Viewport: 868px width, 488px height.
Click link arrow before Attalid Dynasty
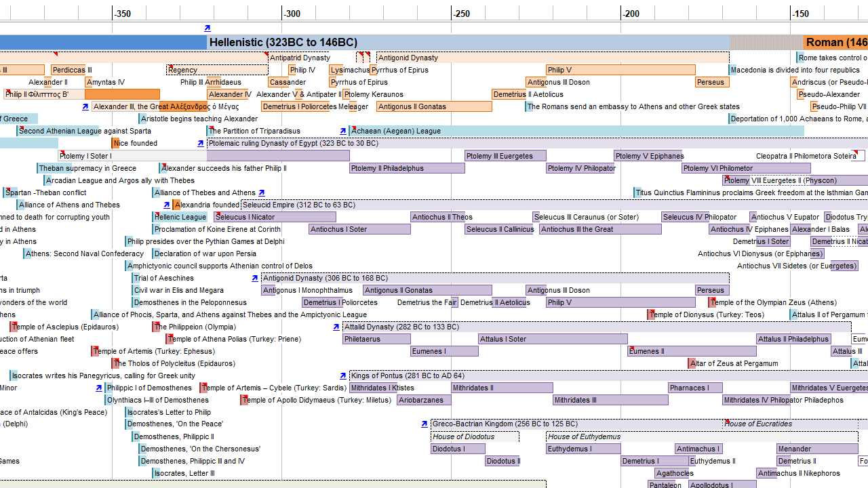[x=336, y=327]
